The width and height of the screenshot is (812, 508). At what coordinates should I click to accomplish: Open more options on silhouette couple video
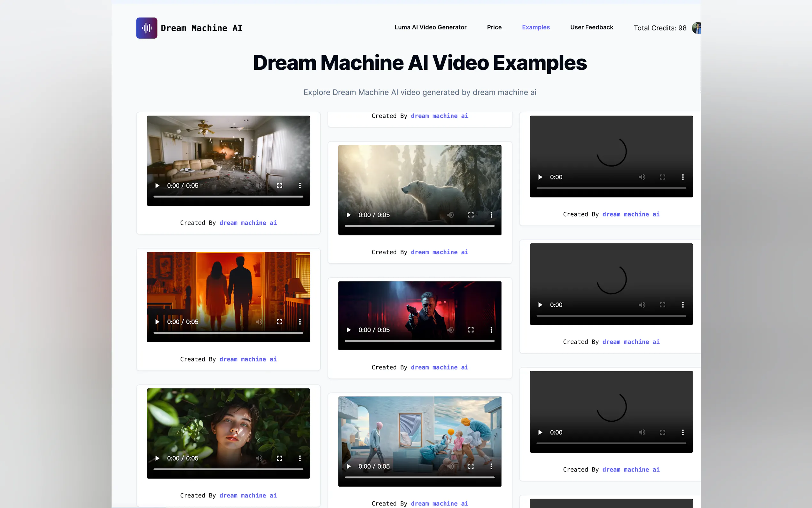click(300, 322)
